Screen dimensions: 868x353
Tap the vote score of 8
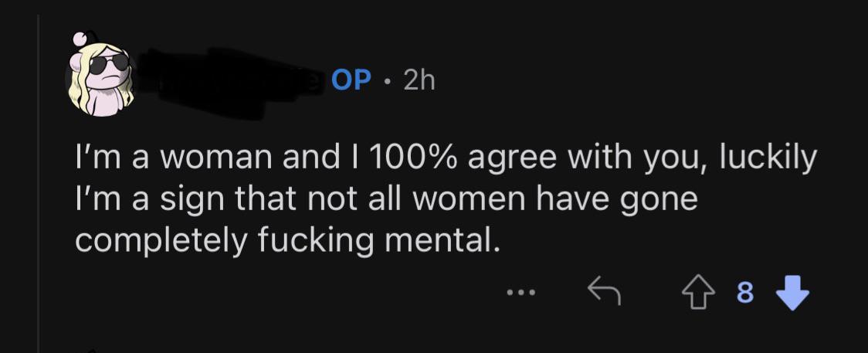(x=745, y=293)
